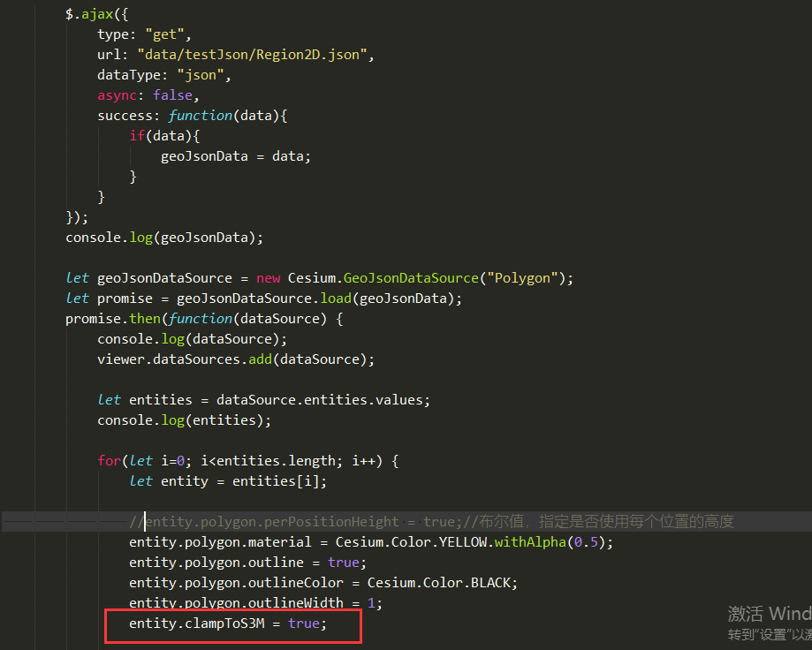
Task: Click the url string "data/testJson/Region2D.json"
Action: click(252, 55)
